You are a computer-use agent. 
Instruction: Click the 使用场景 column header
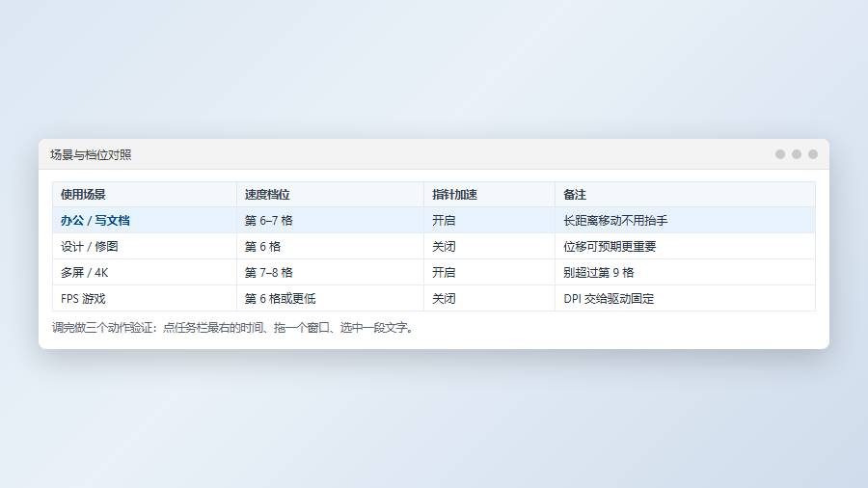coord(144,194)
